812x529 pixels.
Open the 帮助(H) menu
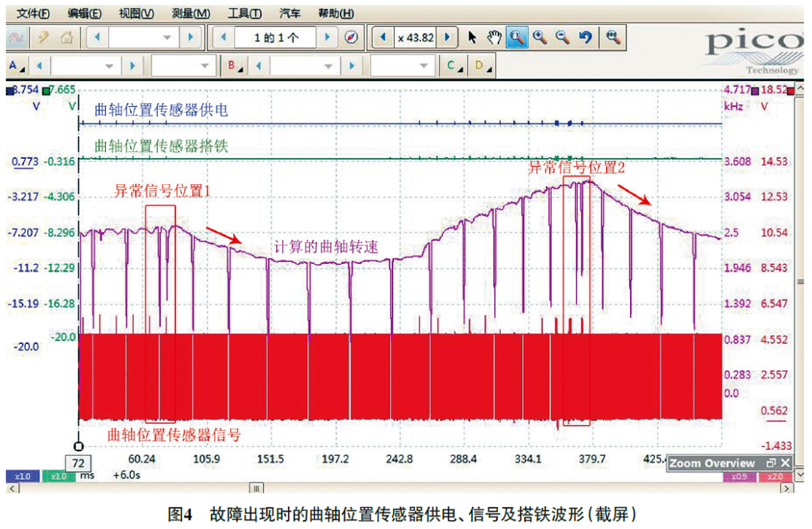[x=336, y=14]
